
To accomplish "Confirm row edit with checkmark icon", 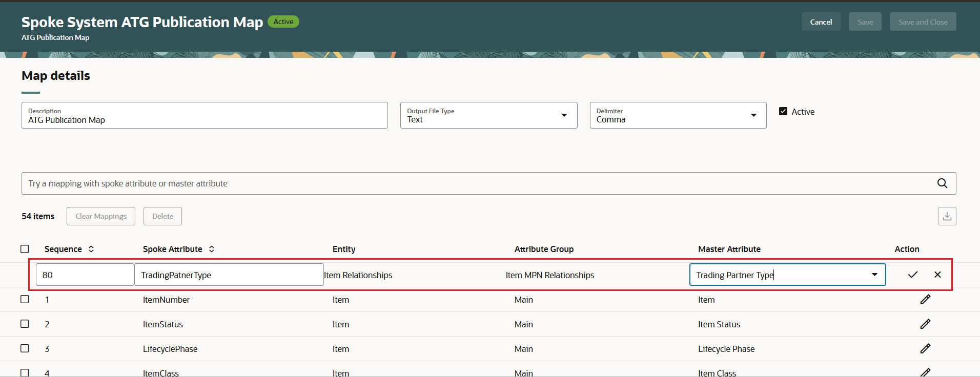I will (913, 275).
